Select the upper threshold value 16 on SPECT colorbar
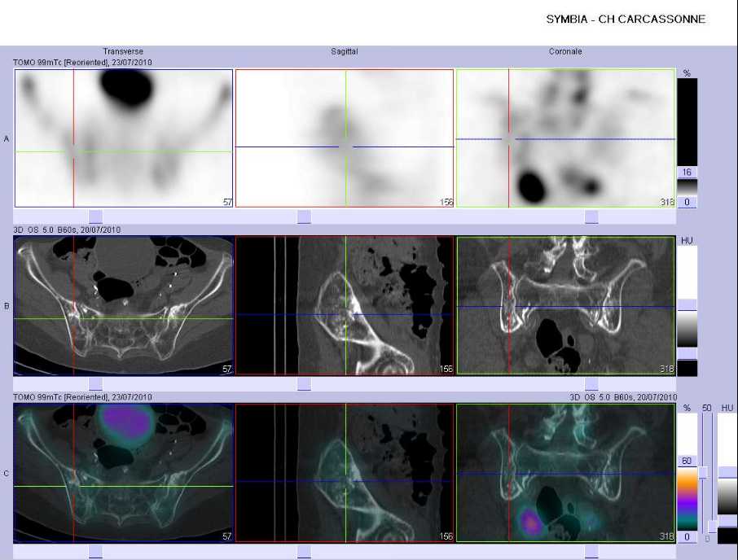This screenshot has height=560, width=738. (x=687, y=172)
